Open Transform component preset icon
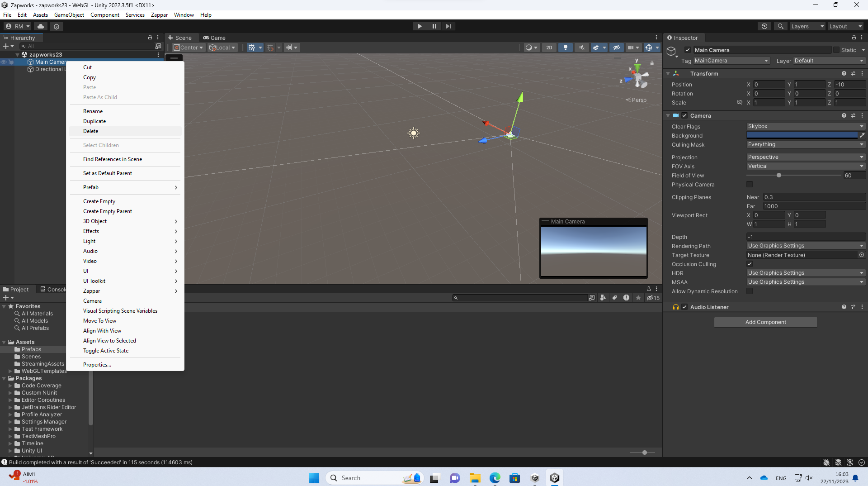Image resolution: width=868 pixels, height=486 pixels. (x=853, y=73)
